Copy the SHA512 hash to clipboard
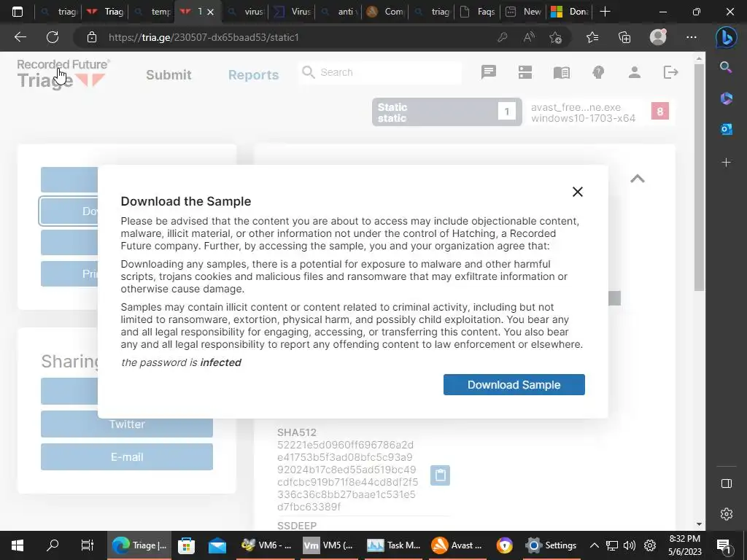Viewport: 747px width, 560px height. point(440,475)
